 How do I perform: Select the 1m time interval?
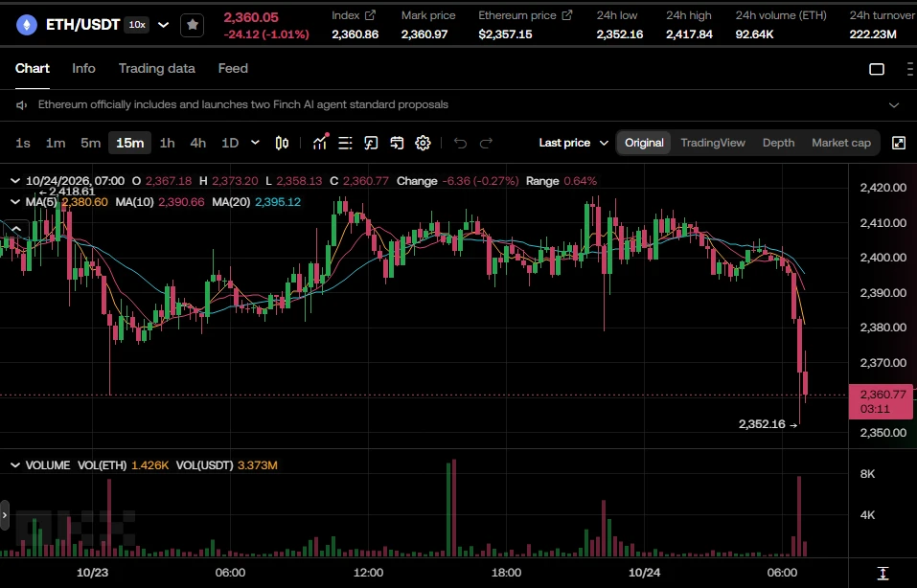(x=56, y=143)
